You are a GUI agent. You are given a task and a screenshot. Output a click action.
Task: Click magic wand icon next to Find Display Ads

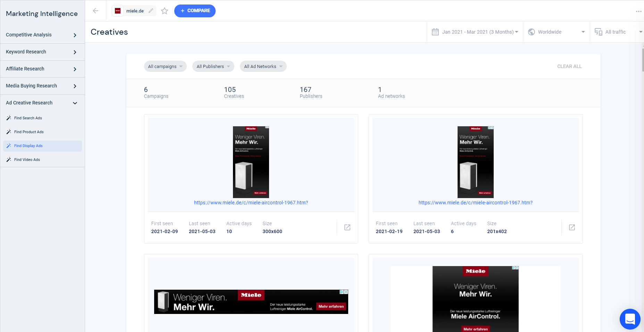(x=9, y=146)
